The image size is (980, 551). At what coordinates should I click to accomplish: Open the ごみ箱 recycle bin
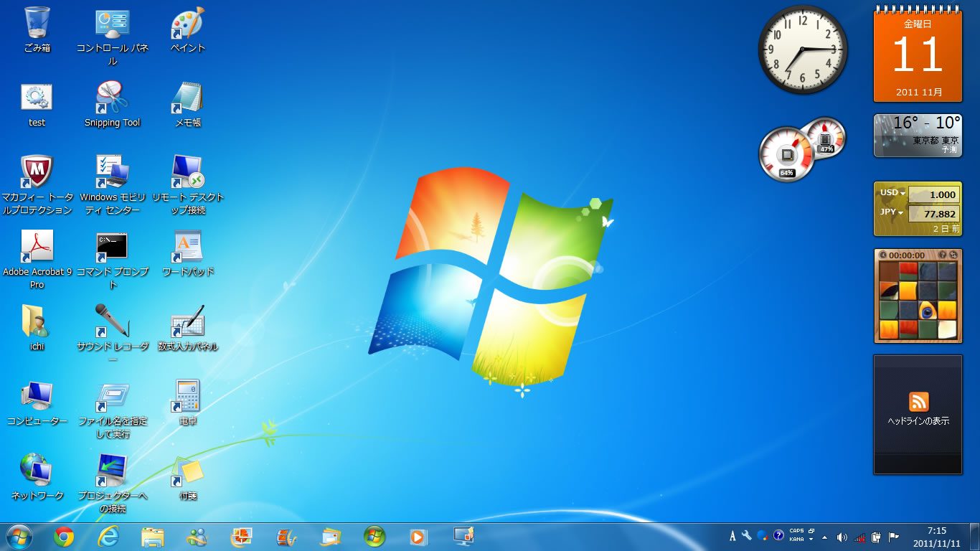37,25
